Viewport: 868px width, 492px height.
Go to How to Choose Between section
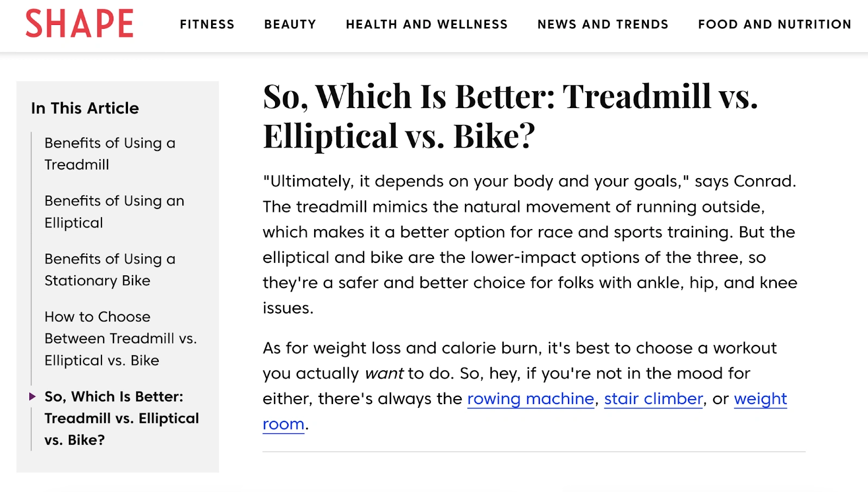[120, 338]
